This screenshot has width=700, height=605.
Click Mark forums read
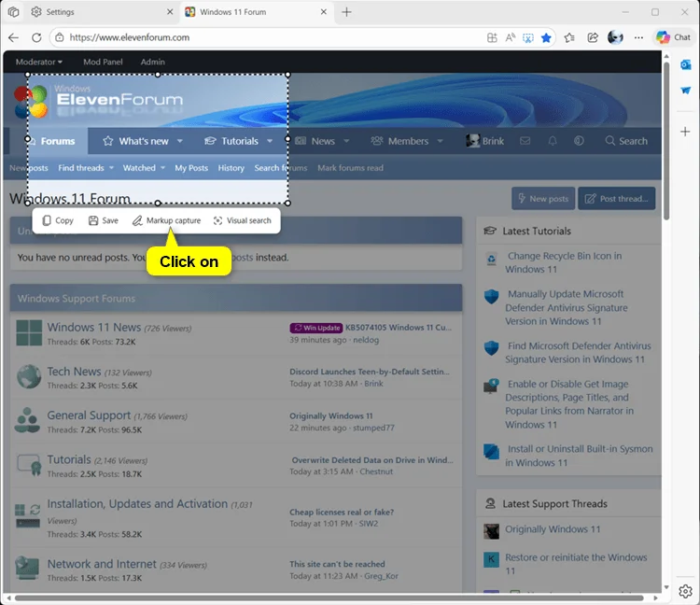coord(350,168)
